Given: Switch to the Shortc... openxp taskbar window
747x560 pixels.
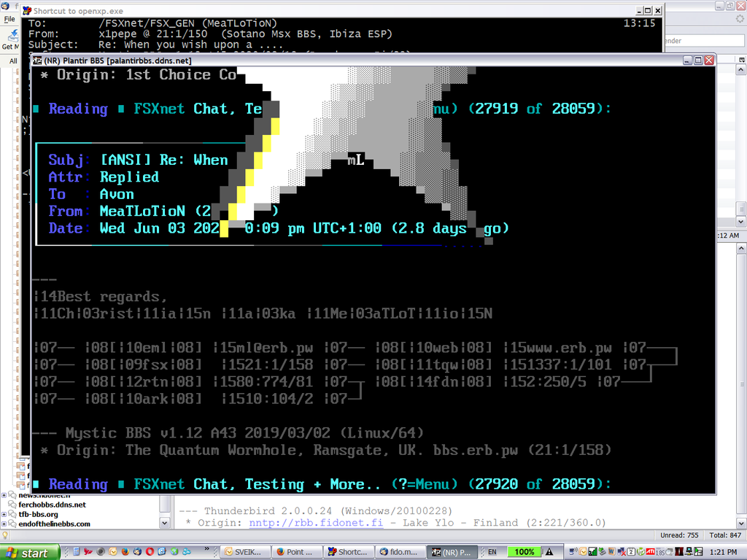Looking at the screenshot, I should (349, 552).
